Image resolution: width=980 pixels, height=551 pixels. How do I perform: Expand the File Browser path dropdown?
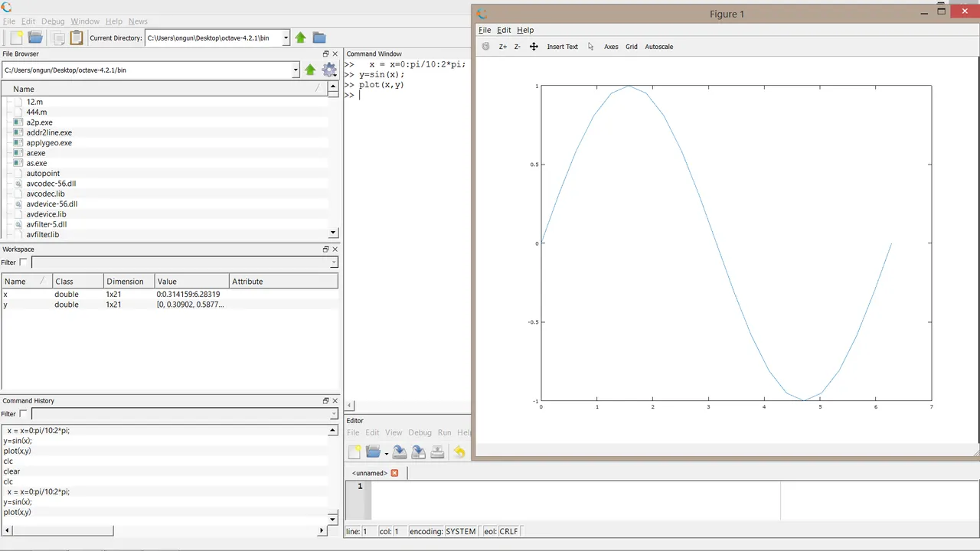pyautogui.click(x=296, y=70)
